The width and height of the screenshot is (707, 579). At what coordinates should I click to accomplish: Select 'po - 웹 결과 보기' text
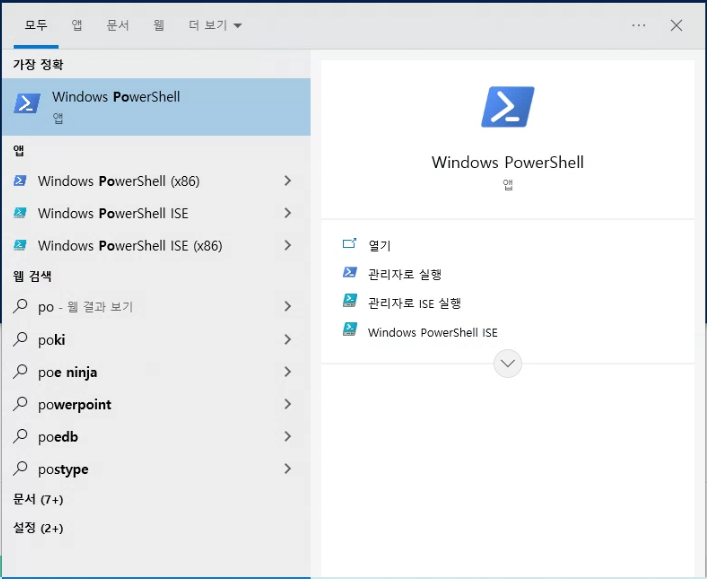pos(86,307)
